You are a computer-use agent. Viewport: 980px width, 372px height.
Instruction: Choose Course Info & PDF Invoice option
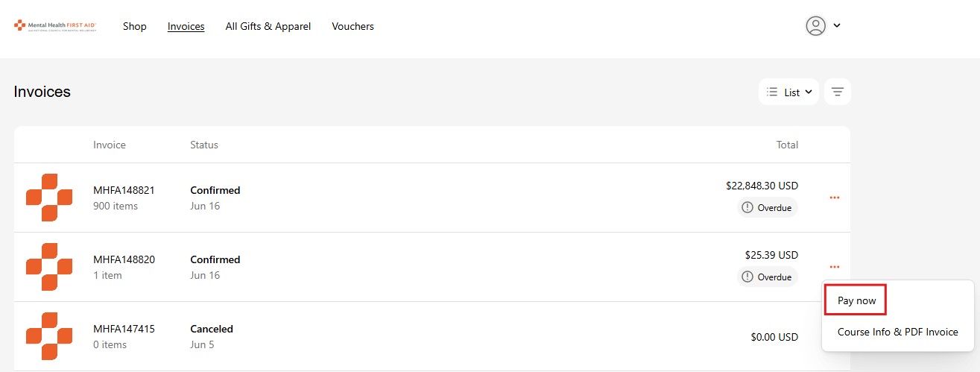point(898,332)
